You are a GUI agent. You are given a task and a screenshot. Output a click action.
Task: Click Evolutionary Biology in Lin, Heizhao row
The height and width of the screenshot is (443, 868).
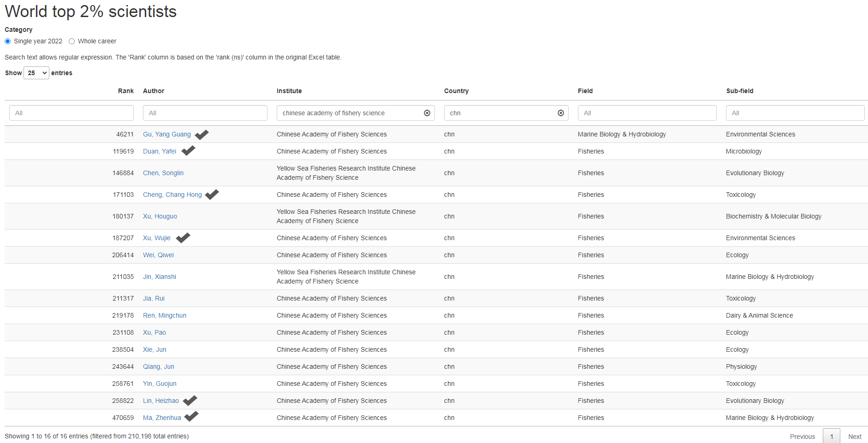[x=755, y=401]
